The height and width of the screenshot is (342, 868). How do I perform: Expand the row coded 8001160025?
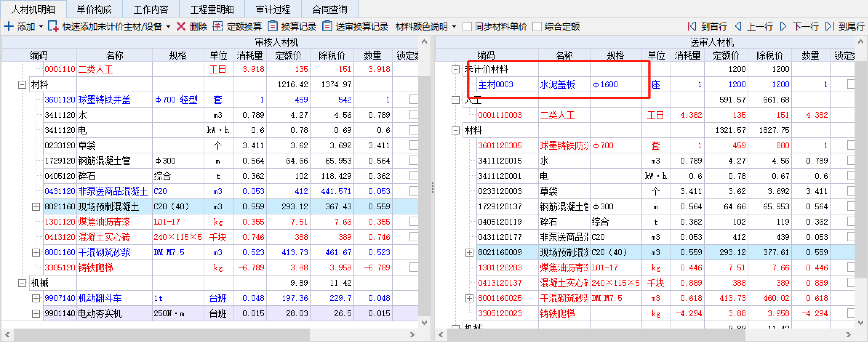pos(469,298)
